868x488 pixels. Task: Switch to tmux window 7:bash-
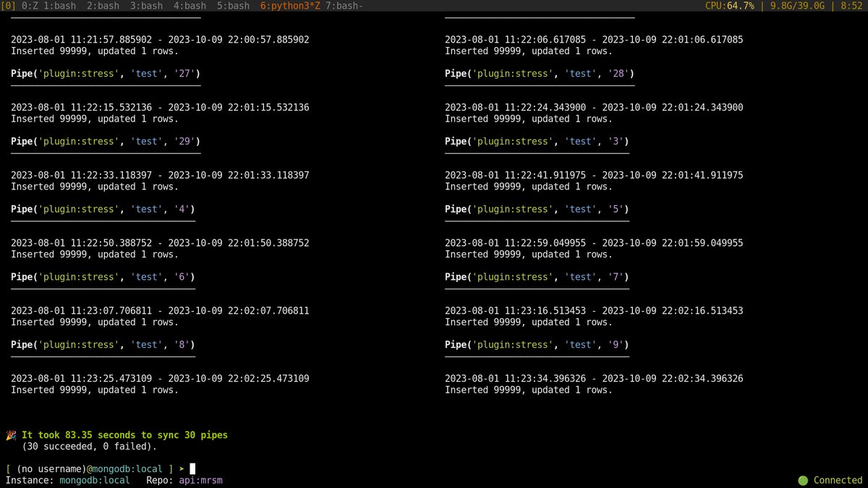pyautogui.click(x=344, y=6)
